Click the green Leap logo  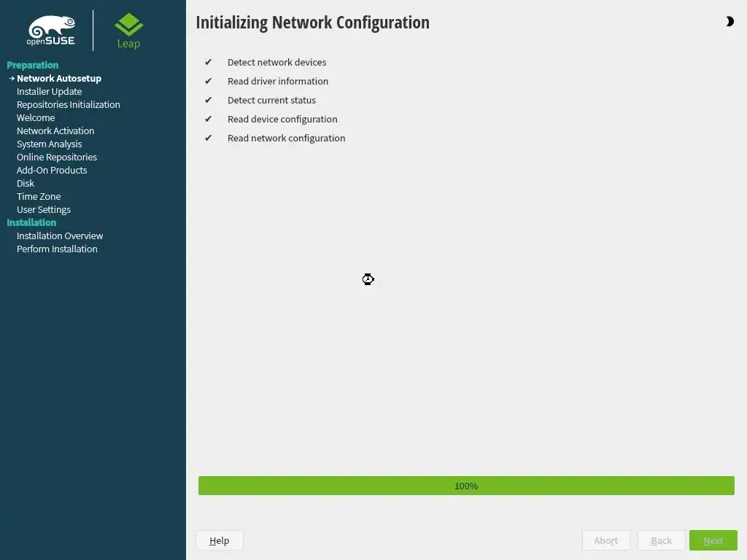coord(128,31)
